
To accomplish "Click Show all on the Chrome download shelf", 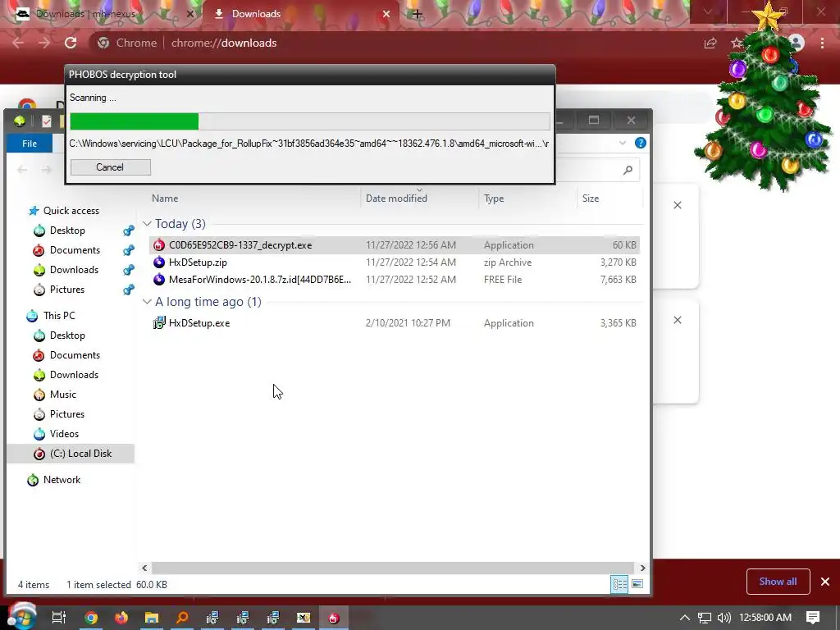I will (778, 582).
